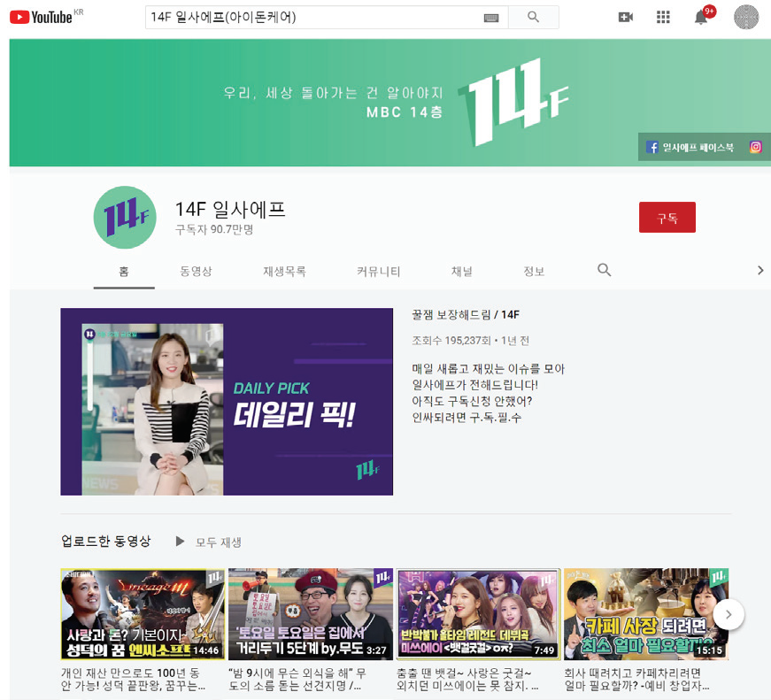The width and height of the screenshot is (771, 700).
Task: Open the create video camera icon
Action: click(626, 17)
